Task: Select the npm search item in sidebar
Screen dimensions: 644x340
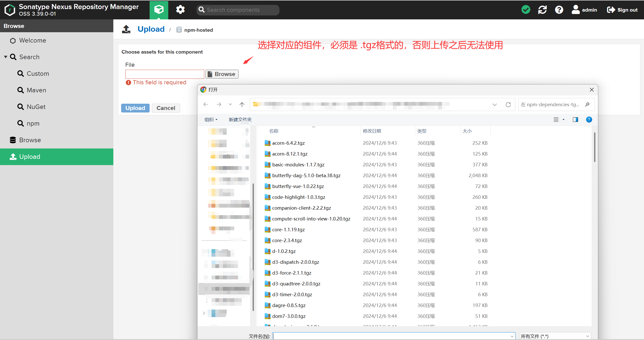Action: pos(33,123)
